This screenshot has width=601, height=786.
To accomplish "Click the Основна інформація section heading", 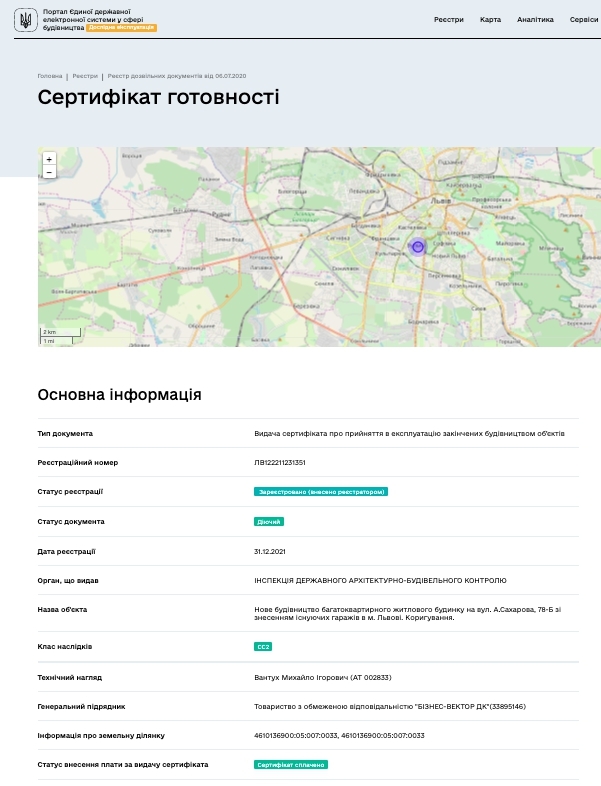I will click(x=119, y=395).
